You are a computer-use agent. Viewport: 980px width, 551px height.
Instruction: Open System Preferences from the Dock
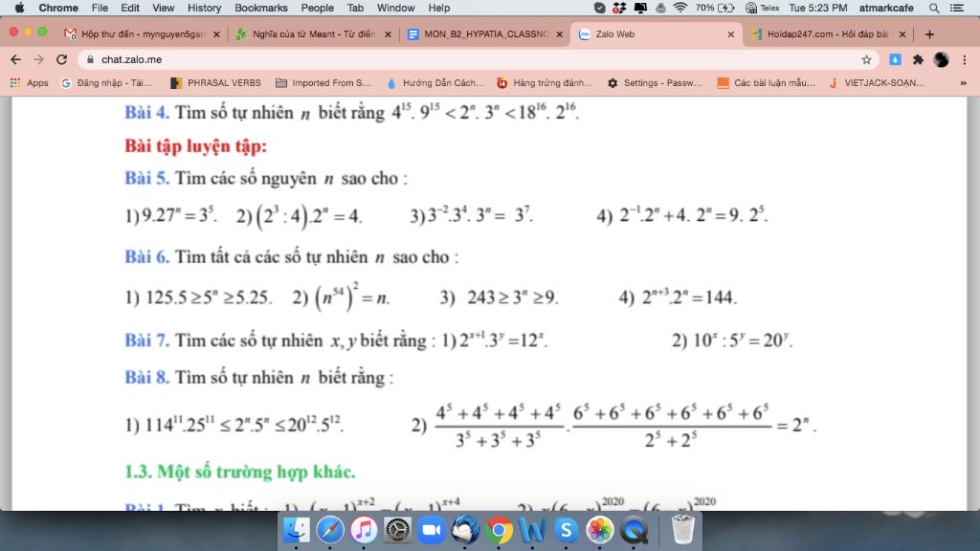pyautogui.click(x=397, y=530)
